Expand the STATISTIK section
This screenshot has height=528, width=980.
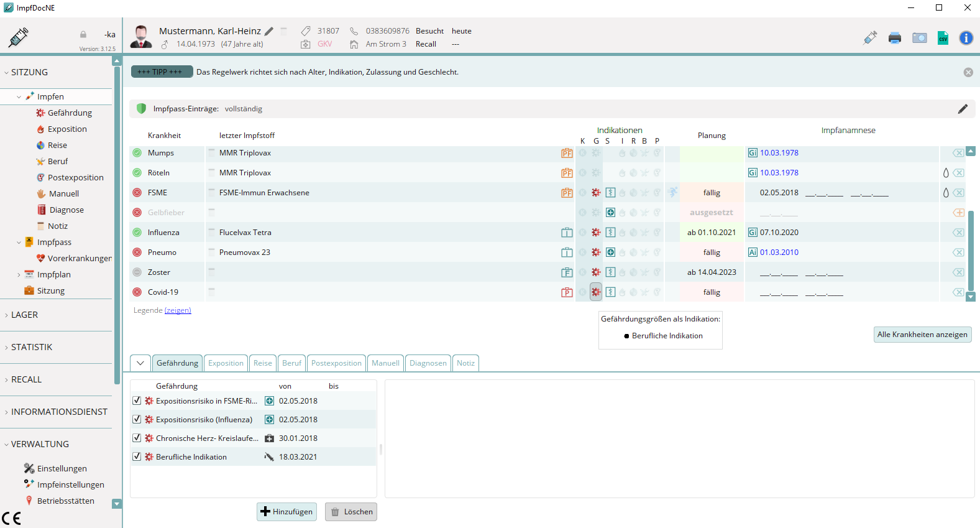(6, 348)
